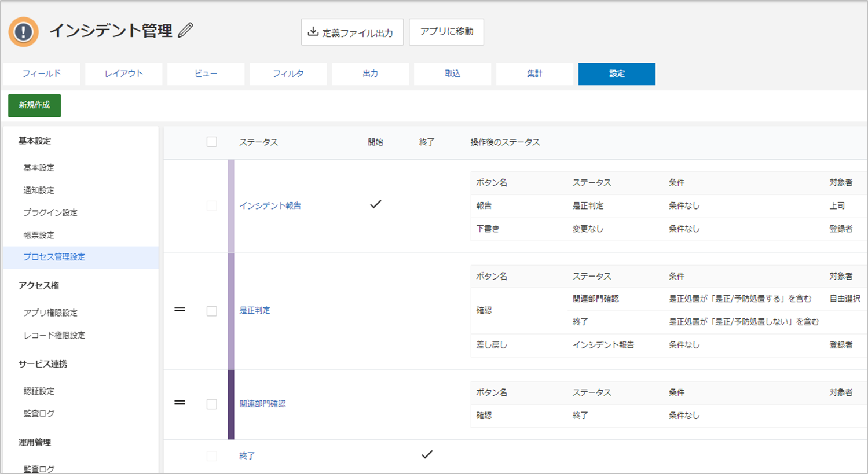Click the green 新規作成 button

[x=34, y=105]
